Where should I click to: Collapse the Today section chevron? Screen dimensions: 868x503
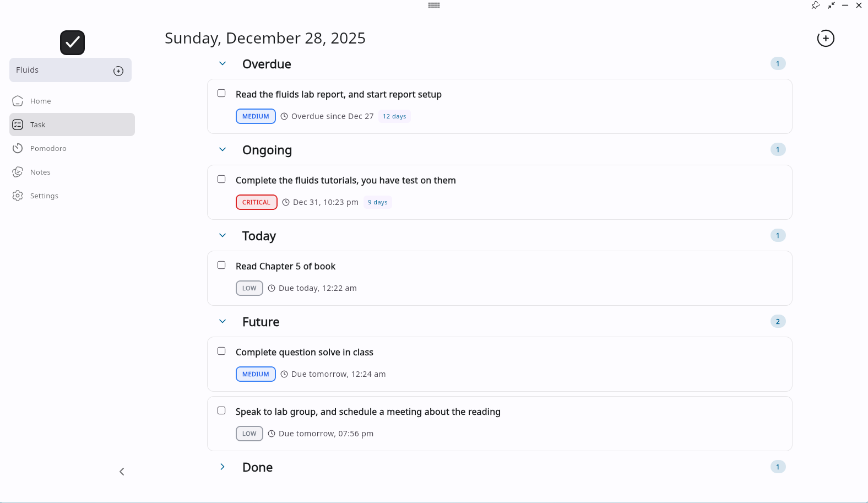click(x=223, y=235)
